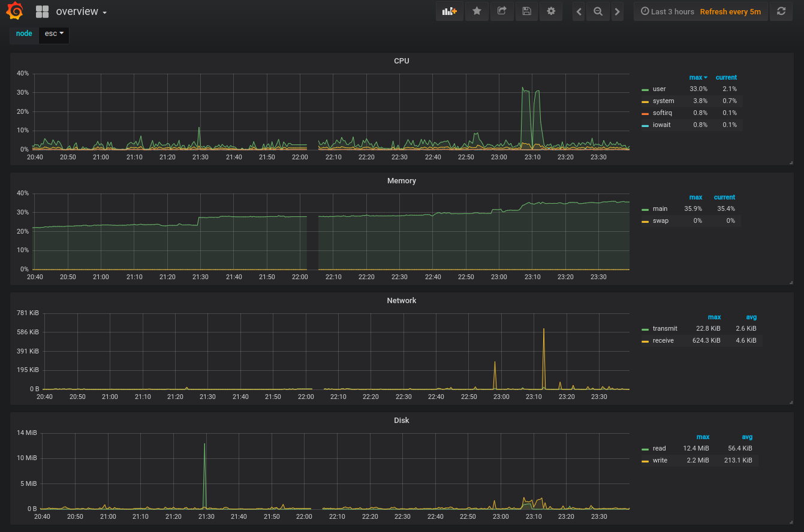Refresh the dashboard now
This screenshot has height=532, width=804.
[781, 11]
